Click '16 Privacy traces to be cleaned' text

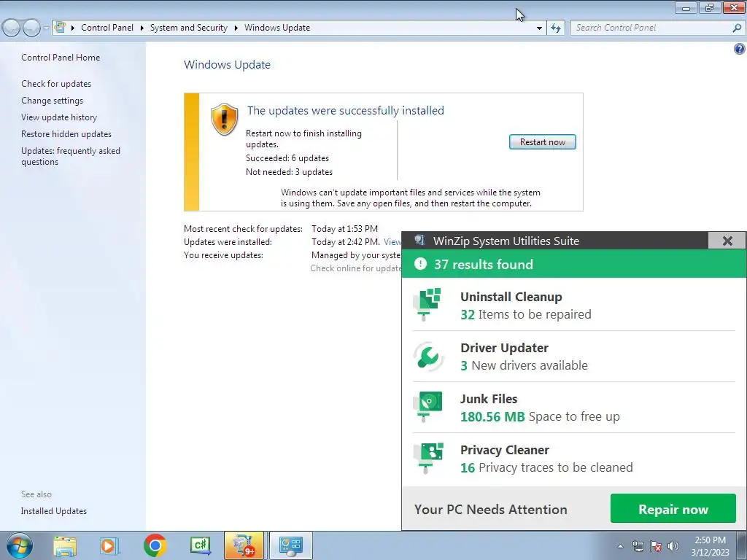(x=546, y=467)
